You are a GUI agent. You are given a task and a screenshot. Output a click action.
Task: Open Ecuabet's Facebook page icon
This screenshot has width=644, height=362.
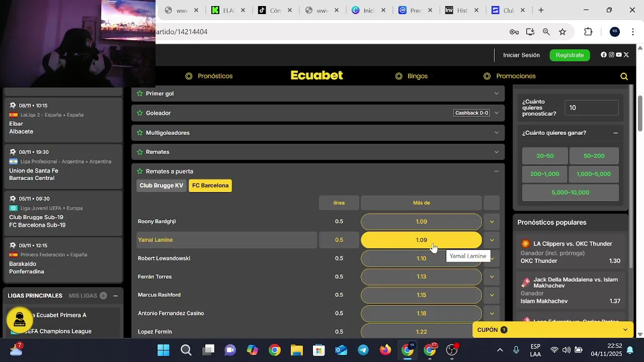coord(604,55)
